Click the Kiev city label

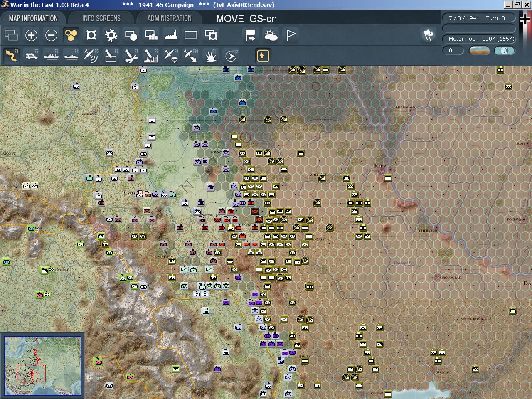click(380, 166)
